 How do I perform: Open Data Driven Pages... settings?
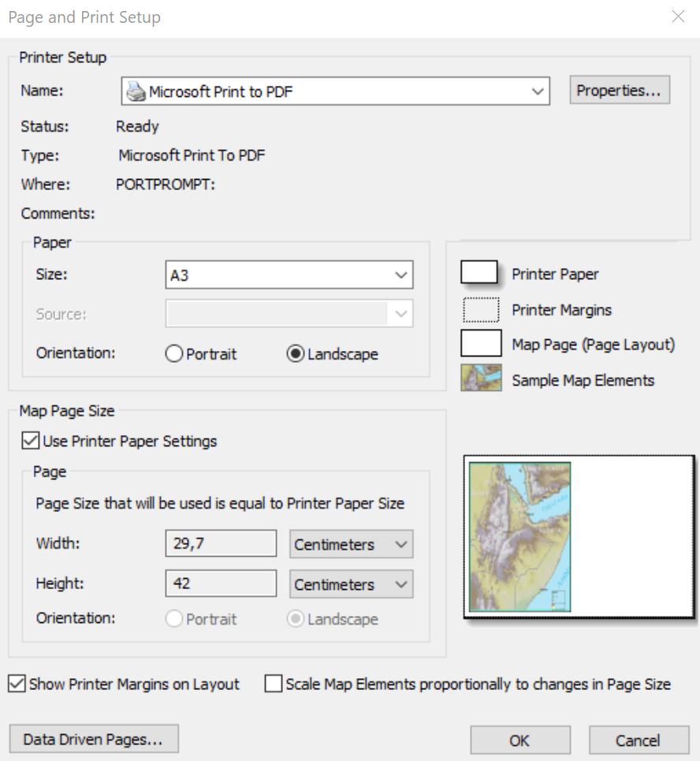pyautogui.click(x=94, y=739)
